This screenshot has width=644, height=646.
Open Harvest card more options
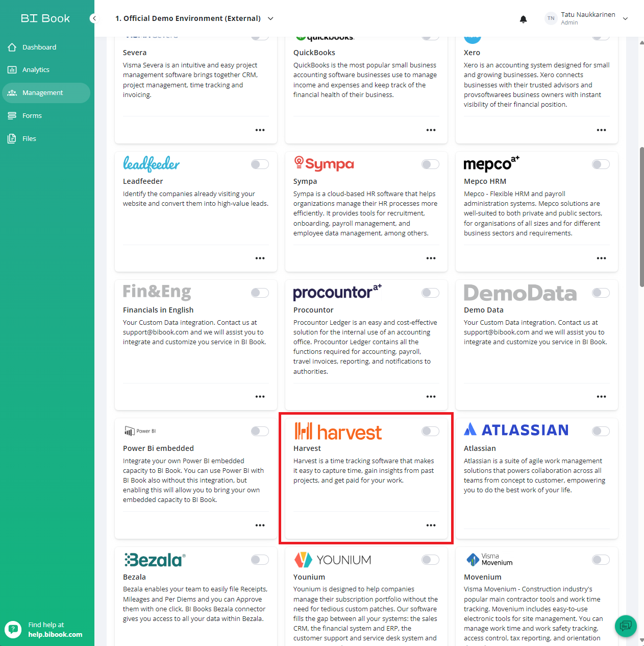click(x=431, y=525)
